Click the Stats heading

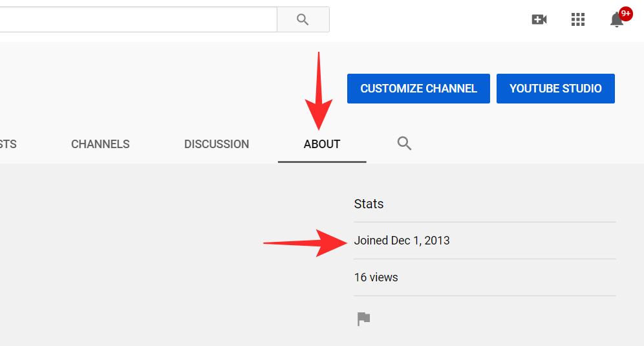click(x=369, y=204)
